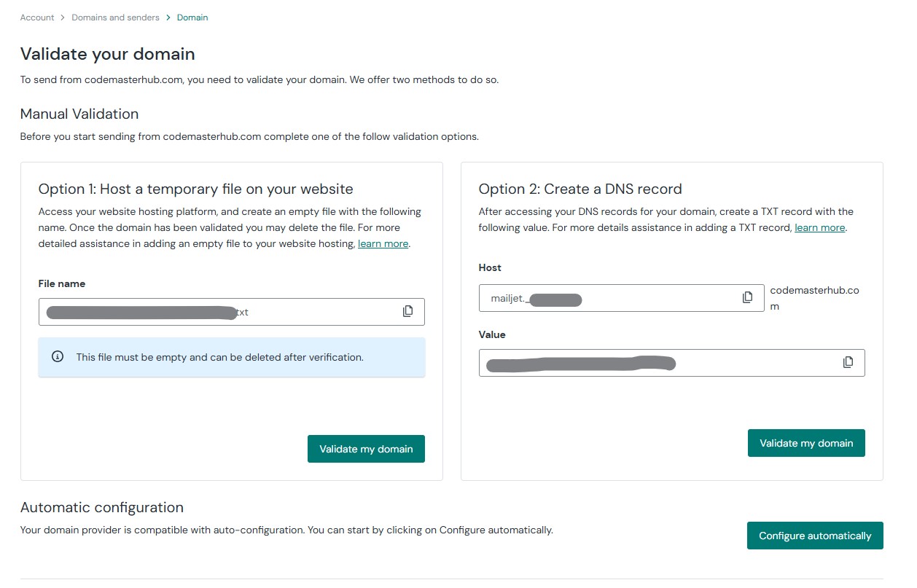Click inside the Host field
This screenshot has width=917, height=588.
tap(656, 298)
